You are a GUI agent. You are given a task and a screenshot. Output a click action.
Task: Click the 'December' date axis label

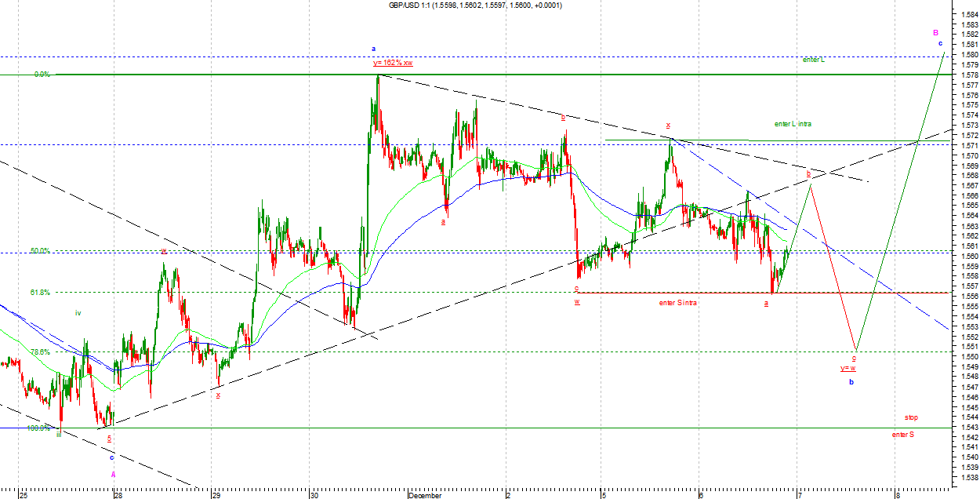424,495
